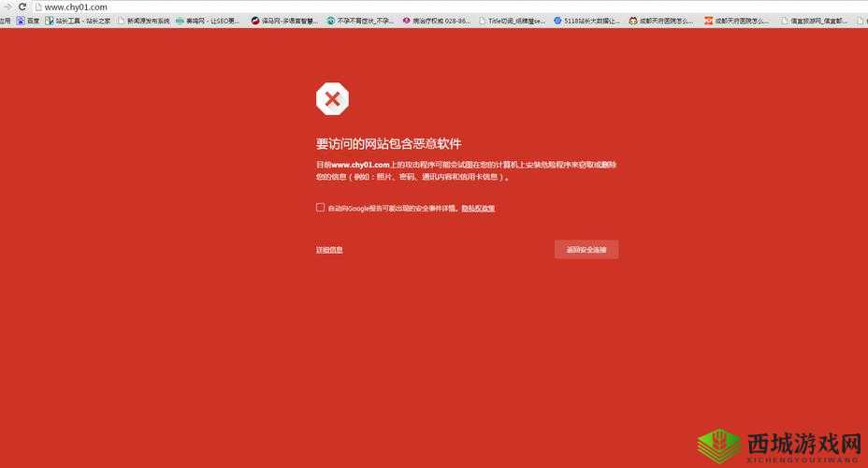Click the bold www.chy01.com in warning text
Image resolution: width=868 pixels, height=468 pixels.
pos(360,165)
